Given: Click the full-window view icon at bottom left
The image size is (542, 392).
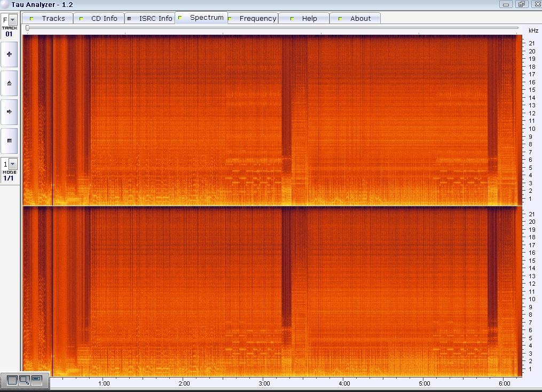Looking at the screenshot, I should (x=12, y=380).
